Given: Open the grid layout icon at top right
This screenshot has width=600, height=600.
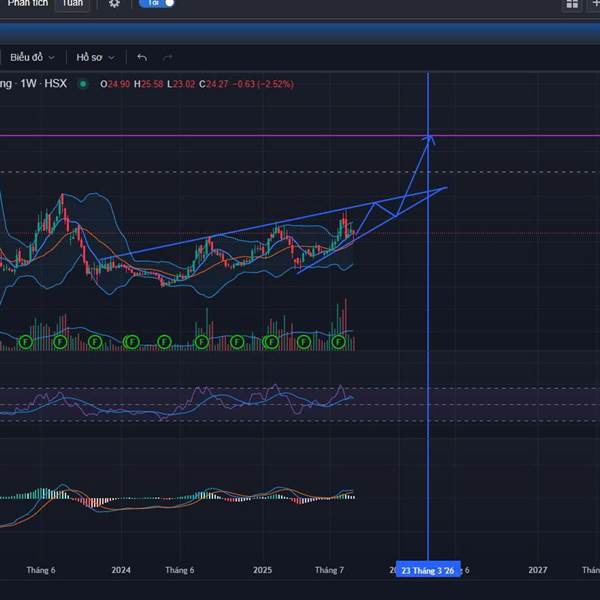Looking at the screenshot, I should pos(572,4).
